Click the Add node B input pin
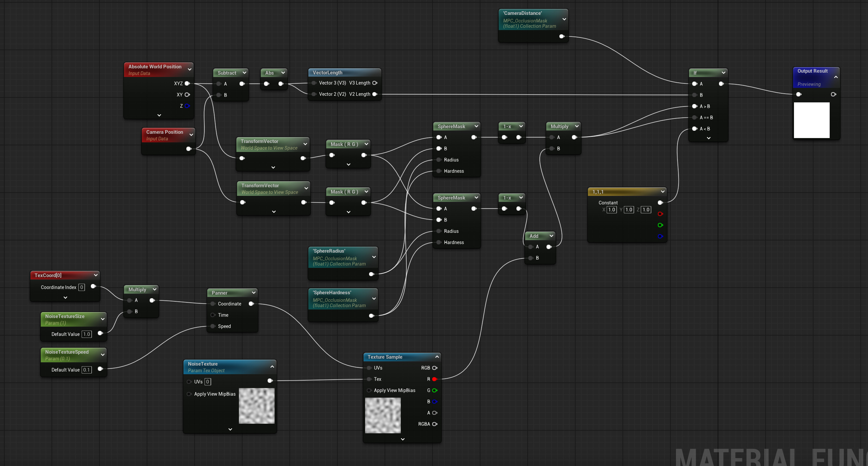 coord(531,258)
